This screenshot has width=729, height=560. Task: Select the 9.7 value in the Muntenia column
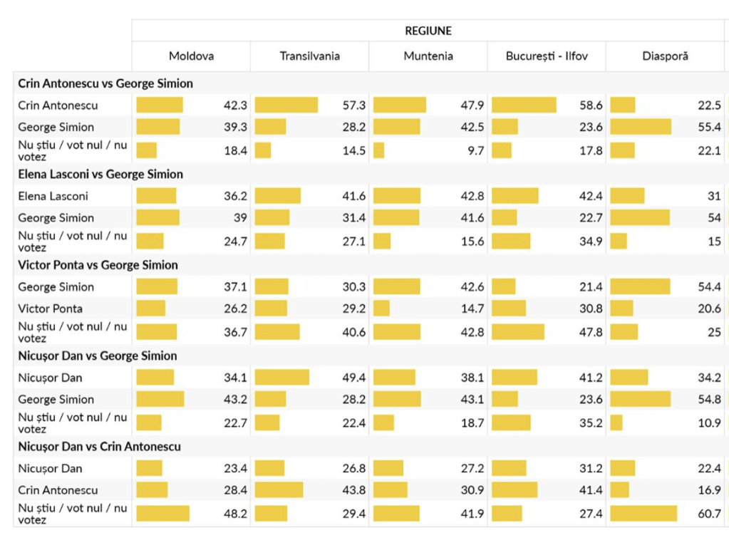click(476, 151)
